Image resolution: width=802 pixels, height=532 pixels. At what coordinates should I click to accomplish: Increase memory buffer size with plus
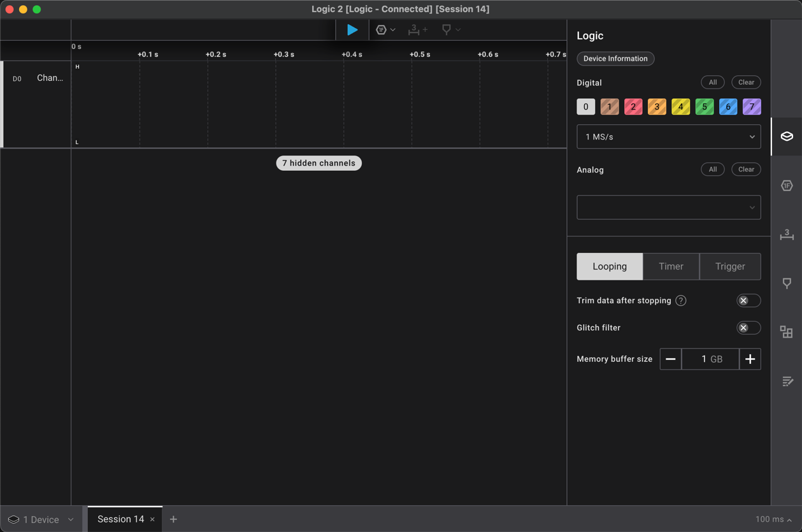[x=750, y=359]
